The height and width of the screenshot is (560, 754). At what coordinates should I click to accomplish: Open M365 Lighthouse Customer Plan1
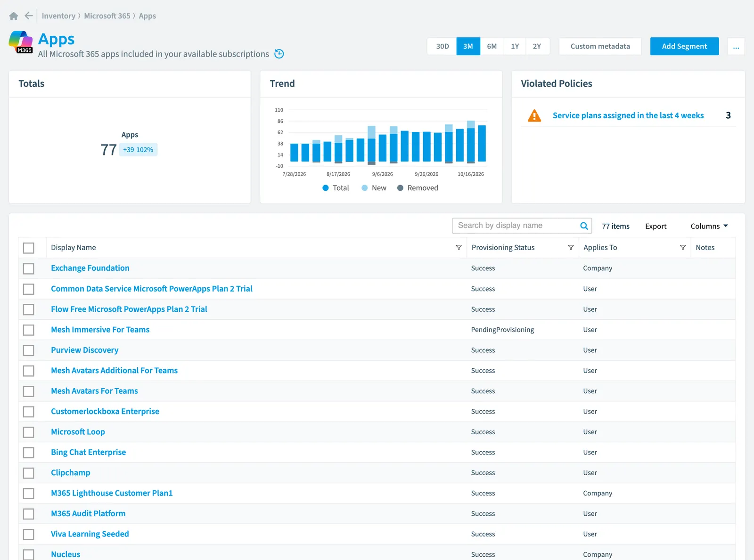(x=112, y=493)
